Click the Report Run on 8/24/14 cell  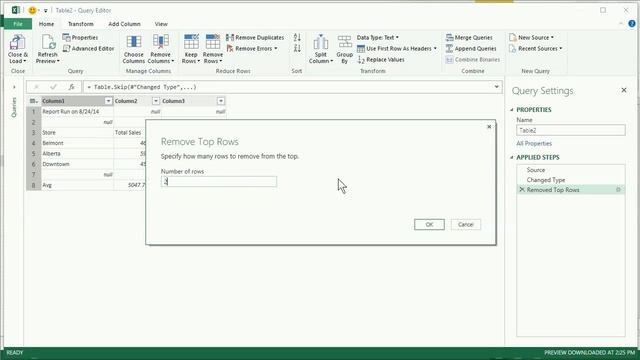77,111
